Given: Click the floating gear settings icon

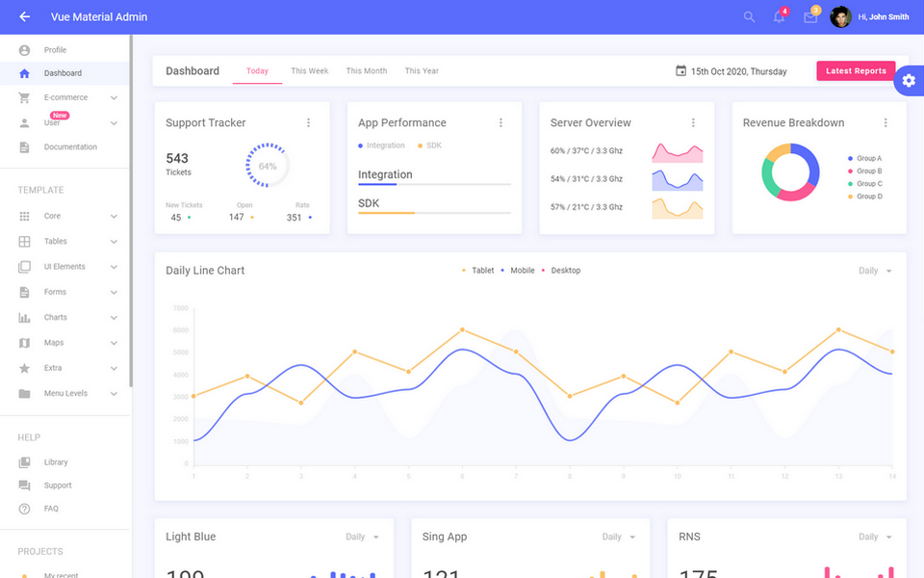Looking at the screenshot, I should coord(909,81).
